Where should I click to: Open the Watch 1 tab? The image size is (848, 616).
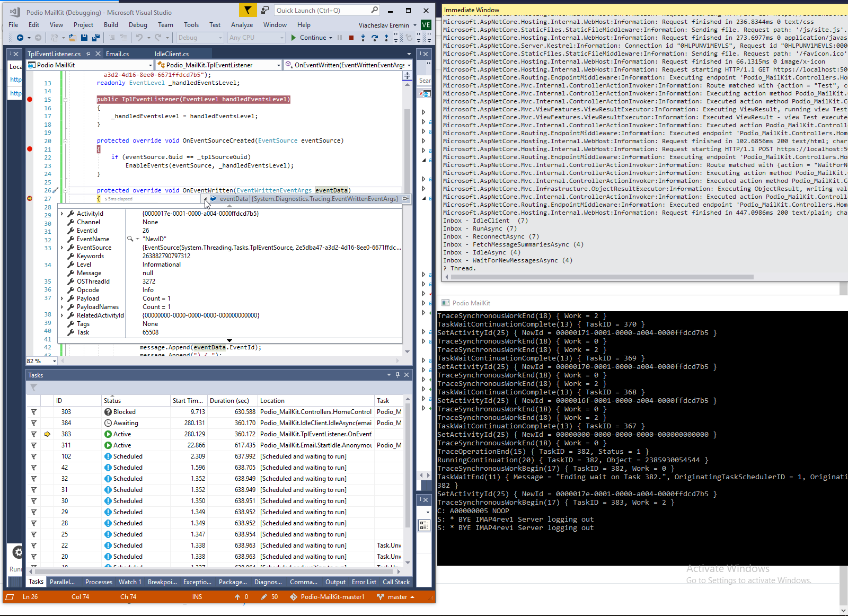[130, 582]
